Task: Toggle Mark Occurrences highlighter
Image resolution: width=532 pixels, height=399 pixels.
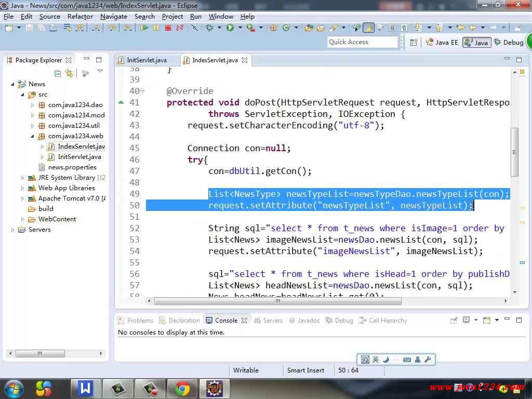Action: click(x=369, y=28)
